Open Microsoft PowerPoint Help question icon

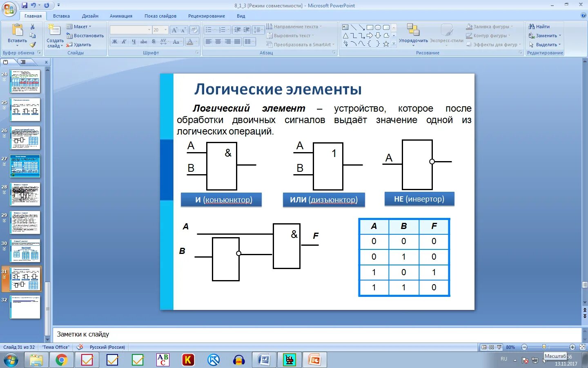coord(583,16)
